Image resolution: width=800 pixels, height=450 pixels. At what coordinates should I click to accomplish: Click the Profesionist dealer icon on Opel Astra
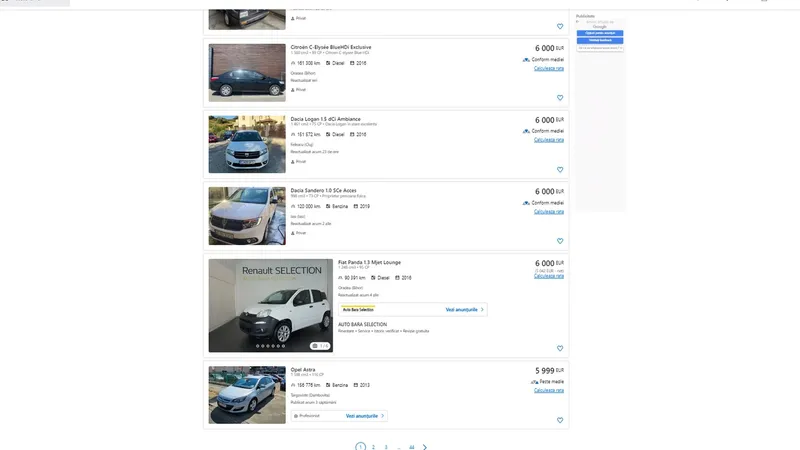[x=295, y=416]
